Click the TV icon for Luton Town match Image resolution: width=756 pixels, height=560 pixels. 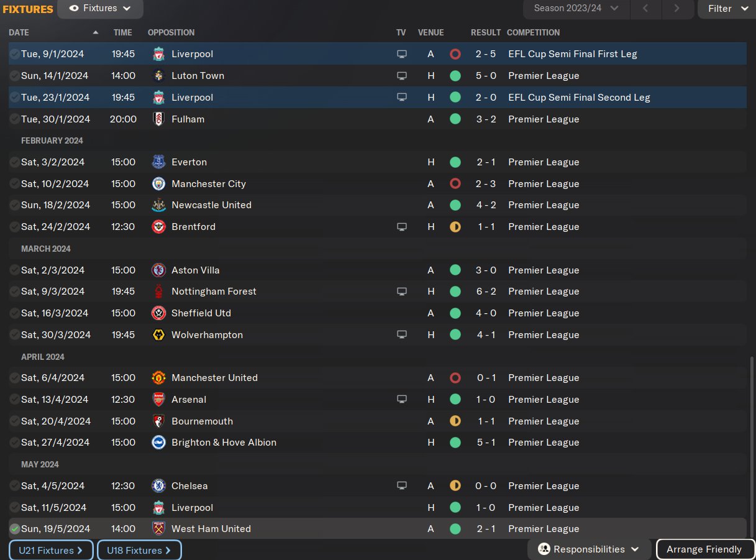click(402, 76)
